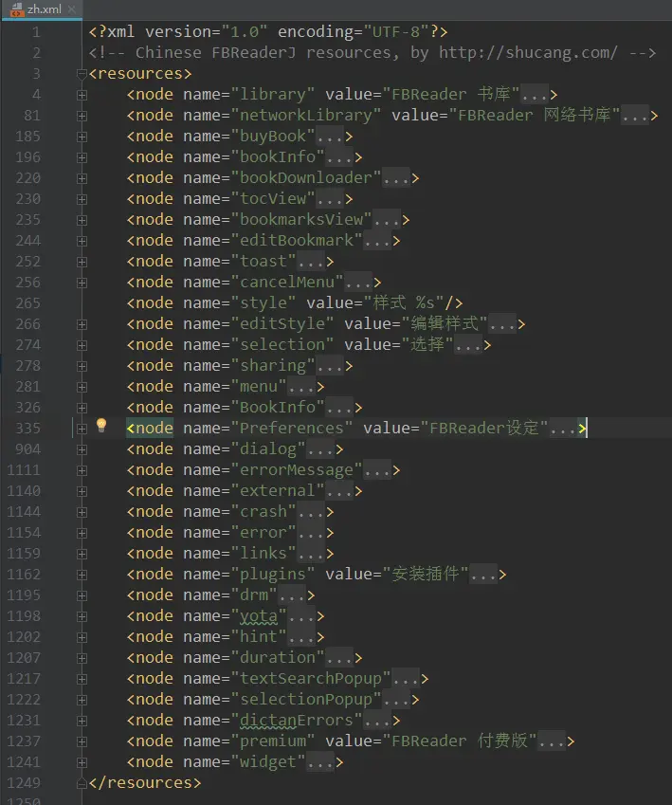Click line number 1249 in gutter
672x805 pixels.
[x=24, y=783]
